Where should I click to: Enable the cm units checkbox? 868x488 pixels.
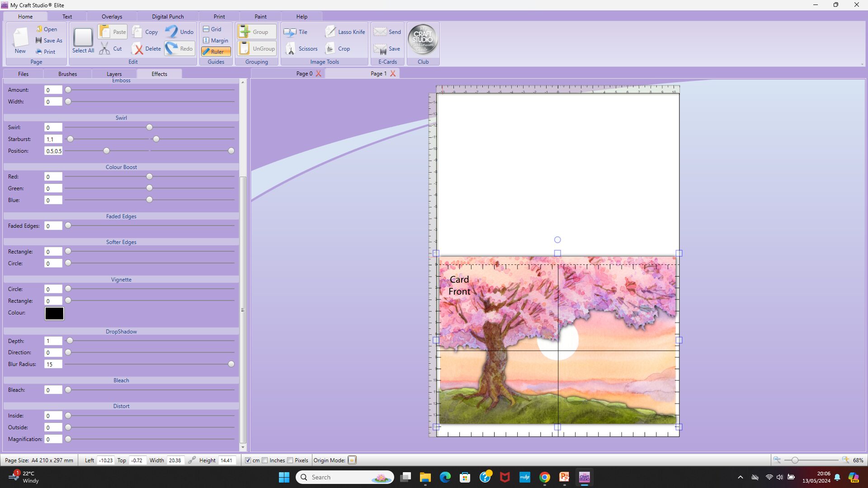point(248,460)
